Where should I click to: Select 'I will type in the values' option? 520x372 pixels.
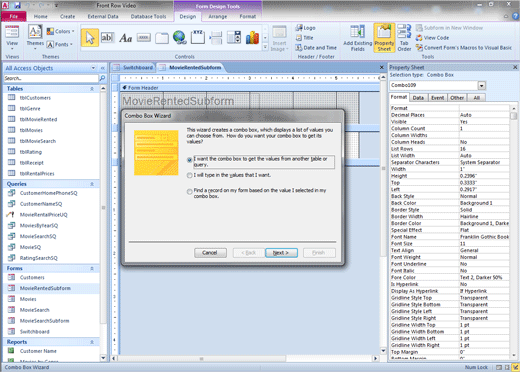pos(189,175)
